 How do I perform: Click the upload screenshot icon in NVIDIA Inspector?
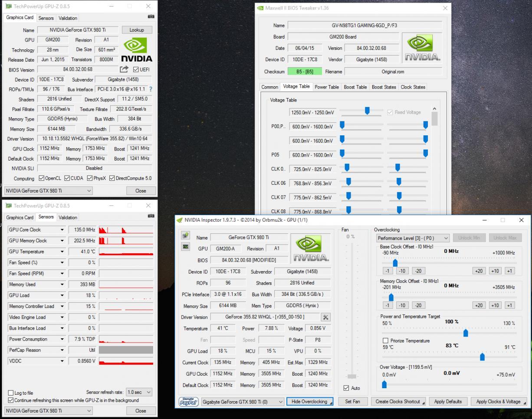tap(186, 236)
